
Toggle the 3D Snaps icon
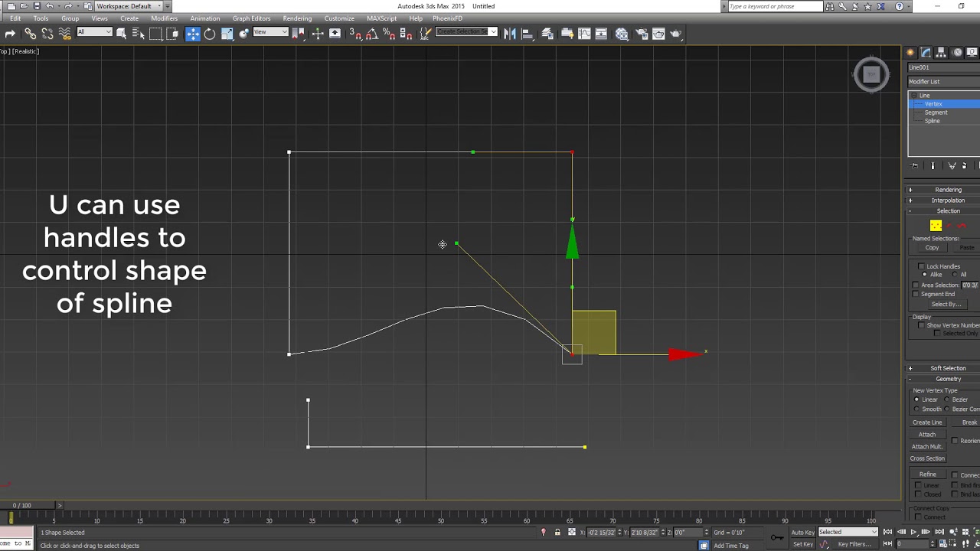(x=354, y=34)
